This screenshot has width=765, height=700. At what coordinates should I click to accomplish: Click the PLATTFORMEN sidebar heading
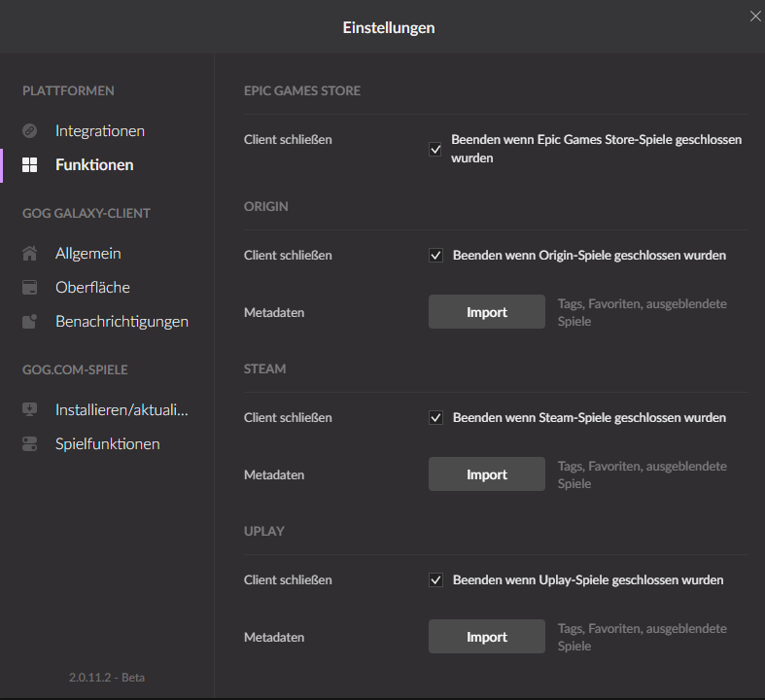pos(68,90)
